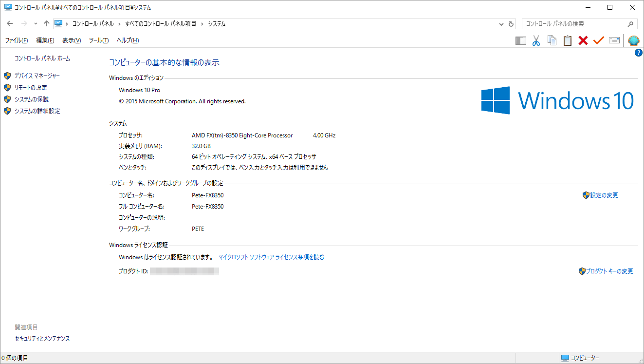Click the Back arrow navigation button
This screenshot has height=364, width=644.
[10, 23]
